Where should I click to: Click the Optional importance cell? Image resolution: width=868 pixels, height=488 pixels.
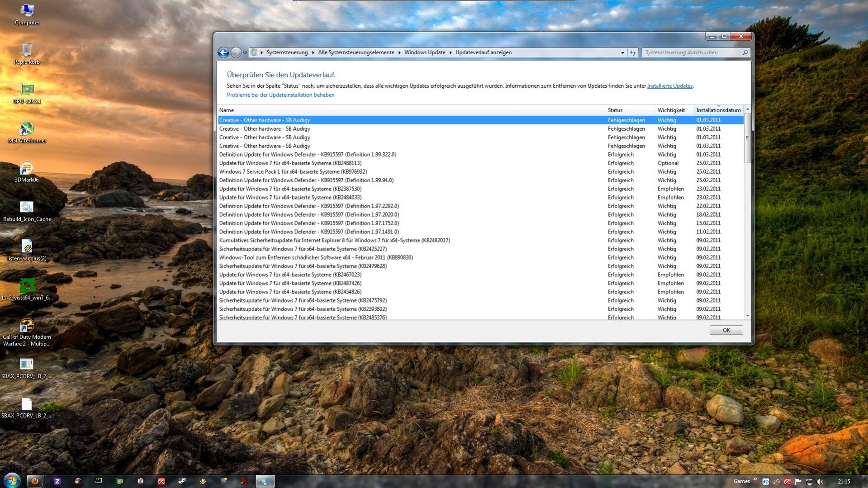pyautogui.click(x=668, y=163)
